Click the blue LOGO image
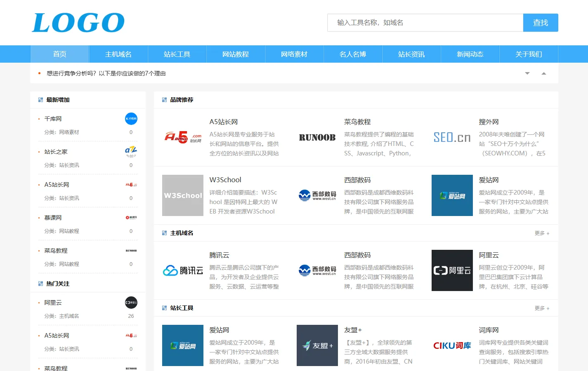Viewport: 588px width, 371px height. point(78,23)
